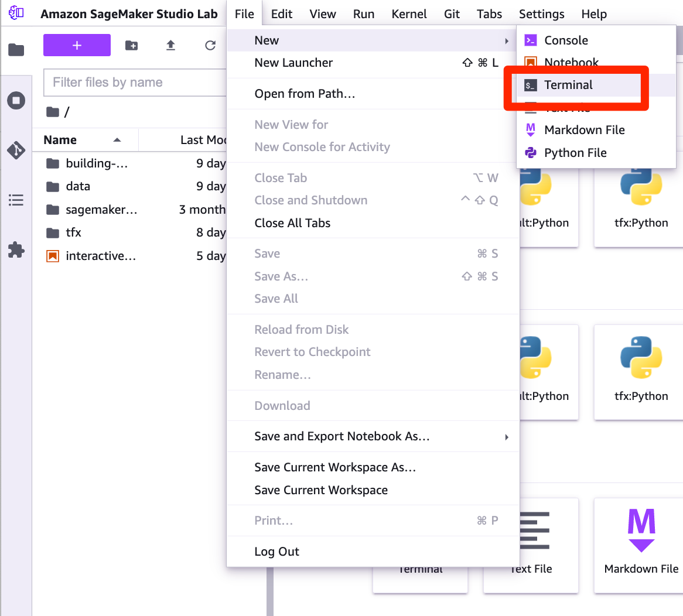Open the Git menu
683x616 pixels.
pos(452,14)
